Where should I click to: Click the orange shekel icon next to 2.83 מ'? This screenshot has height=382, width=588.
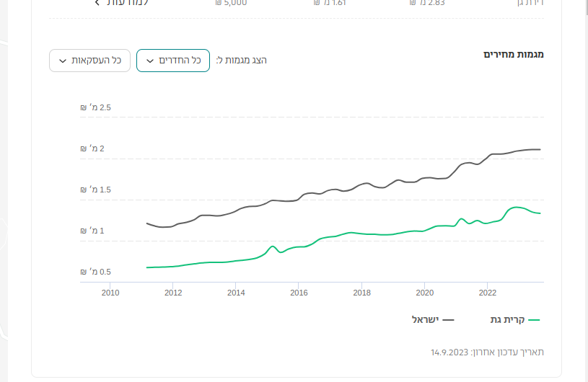pos(413,3)
